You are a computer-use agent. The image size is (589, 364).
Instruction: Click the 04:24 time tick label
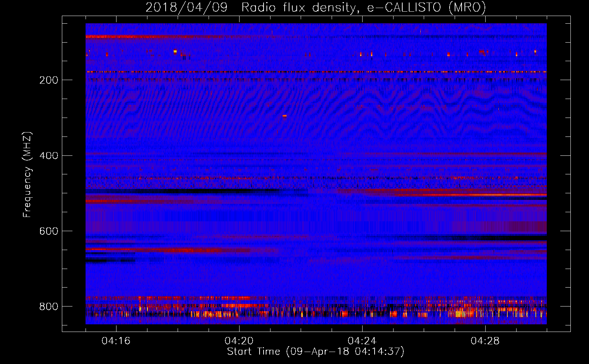(362, 341)
